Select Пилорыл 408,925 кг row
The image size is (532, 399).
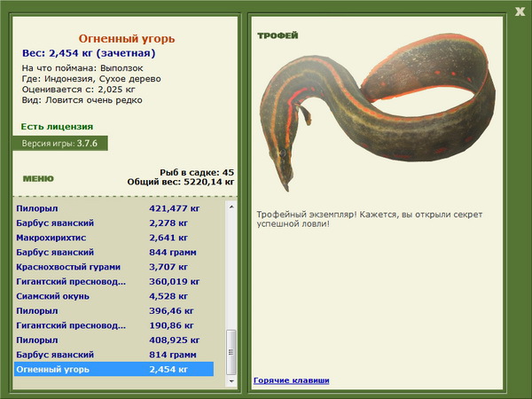coord(114,340)
